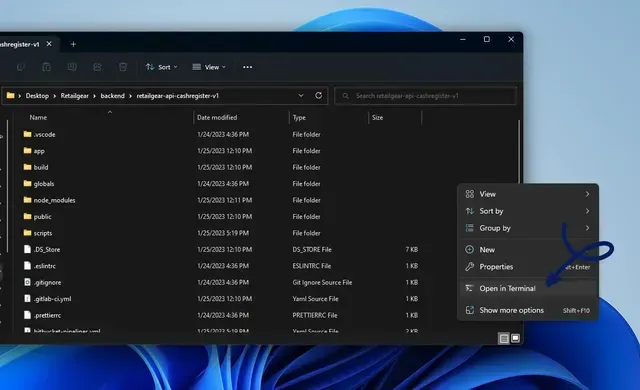Switch to details view layout toggle
The width and height of the screenshot is (640, 390).
(504, 338)
